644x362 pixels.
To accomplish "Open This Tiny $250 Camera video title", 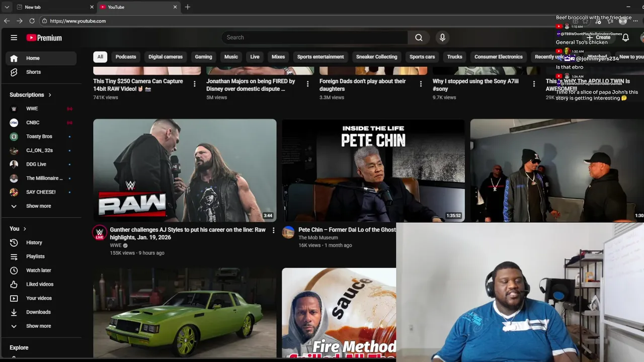I will coord(138,85).
